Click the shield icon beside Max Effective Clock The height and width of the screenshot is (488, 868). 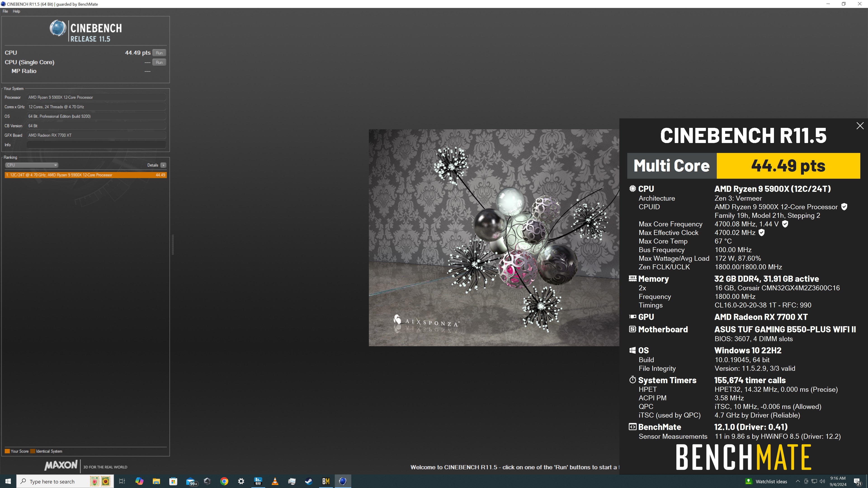click(762, 232)
